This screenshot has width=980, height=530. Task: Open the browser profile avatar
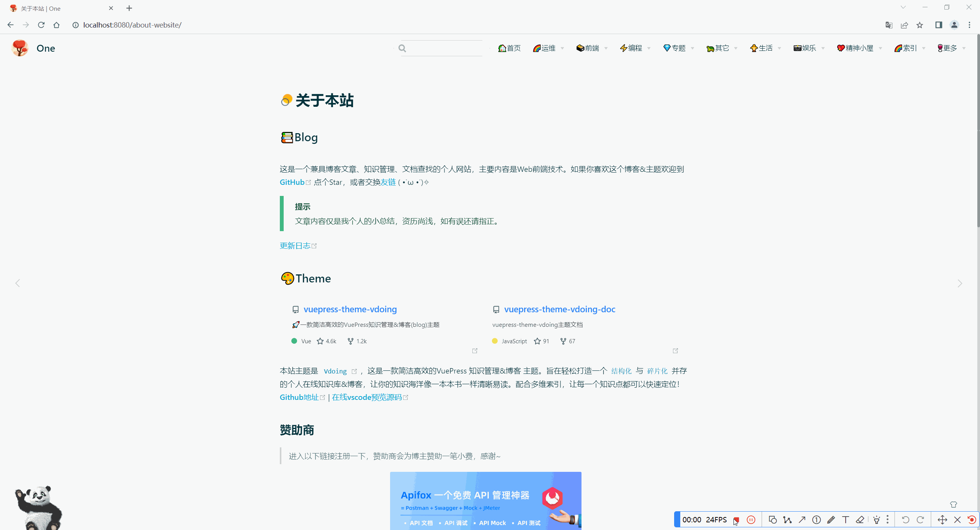click(954, 25)
